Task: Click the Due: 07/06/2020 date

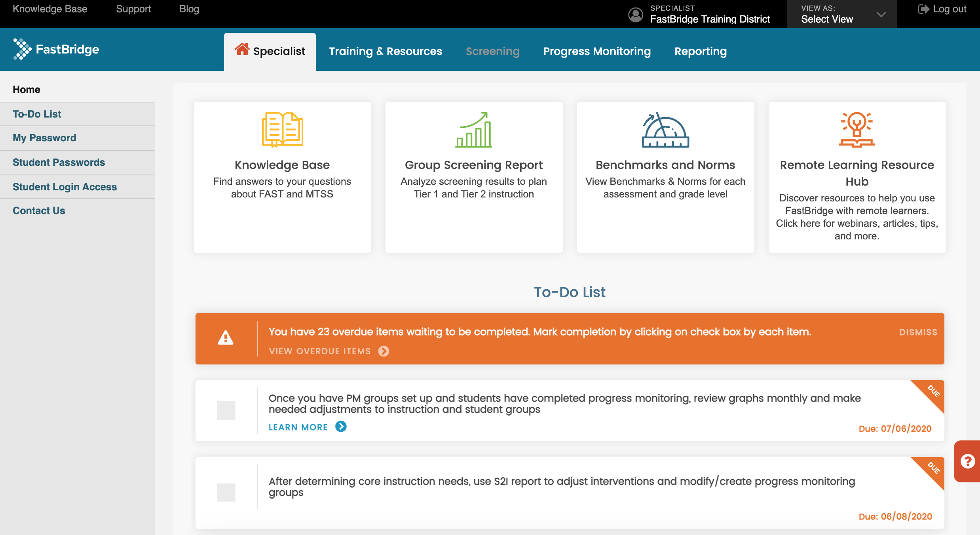Action: 895,429
